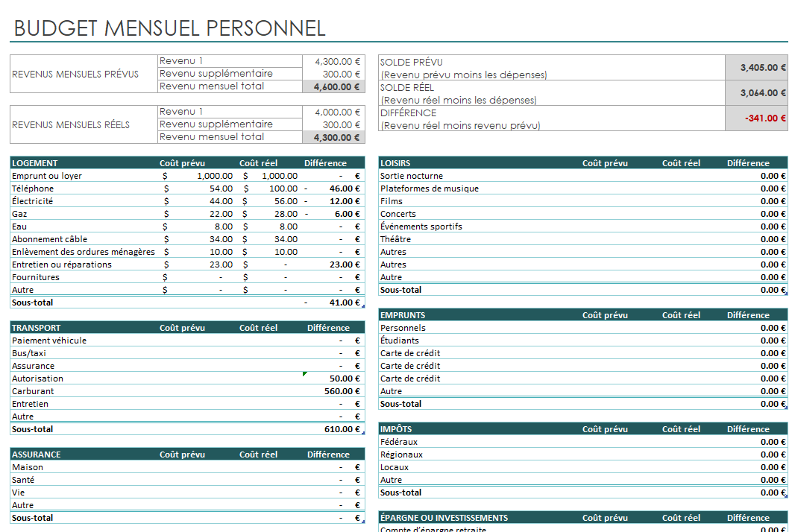The image size is (792, 532).
Task: Click the Fournitures row label
Action: [35, 277]
